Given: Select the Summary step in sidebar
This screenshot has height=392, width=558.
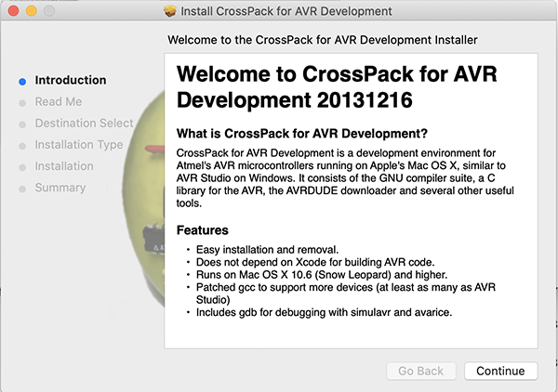Looking at the screenshot, I should pyautogui.click(x=60, y=188).
